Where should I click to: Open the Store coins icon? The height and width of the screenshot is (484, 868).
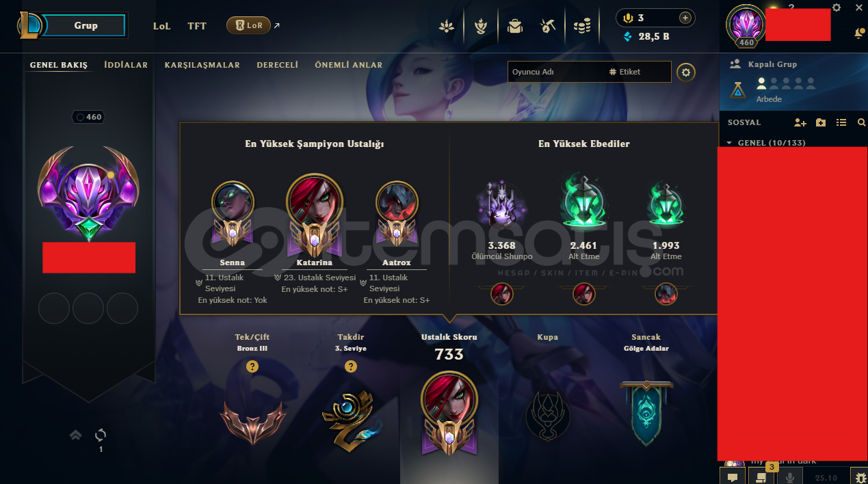point(582,26)
